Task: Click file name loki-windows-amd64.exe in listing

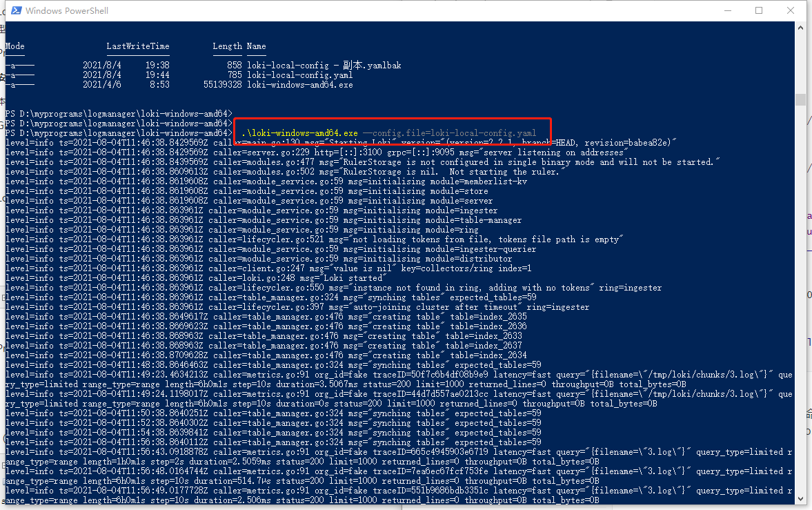Action: 300,84
